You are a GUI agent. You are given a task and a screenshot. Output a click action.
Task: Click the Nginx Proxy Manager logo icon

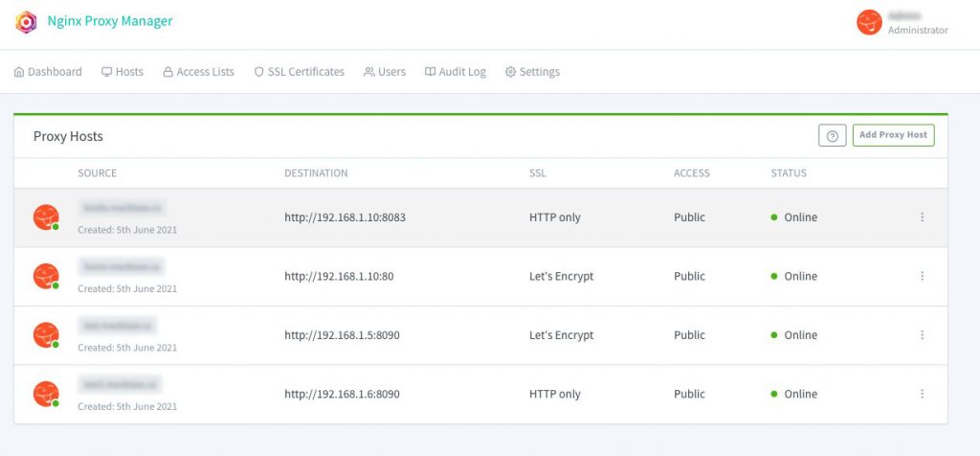click(x=26, y=22)
